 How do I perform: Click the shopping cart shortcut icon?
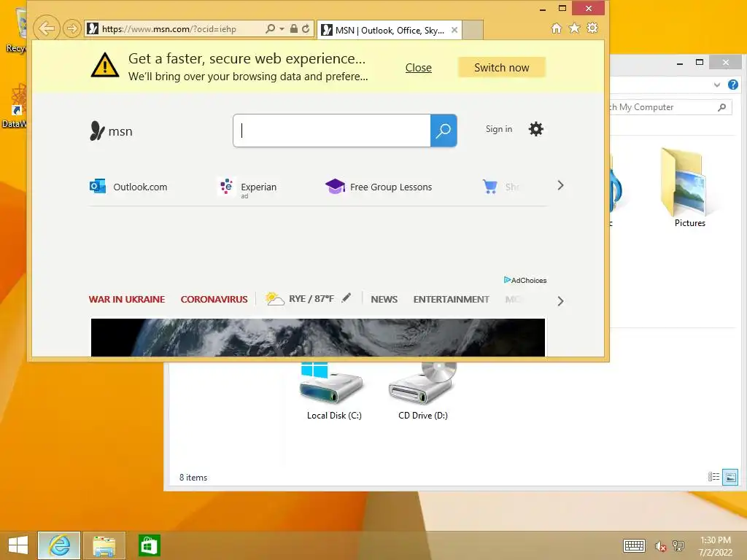click(489, 187)
